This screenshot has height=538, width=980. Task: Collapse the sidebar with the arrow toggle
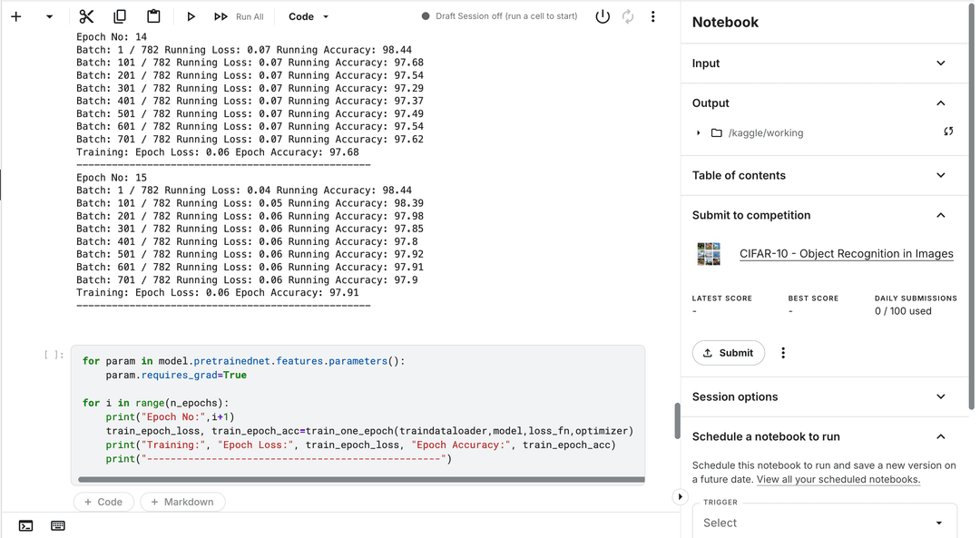pyautogui.click(x=680, y=496)
